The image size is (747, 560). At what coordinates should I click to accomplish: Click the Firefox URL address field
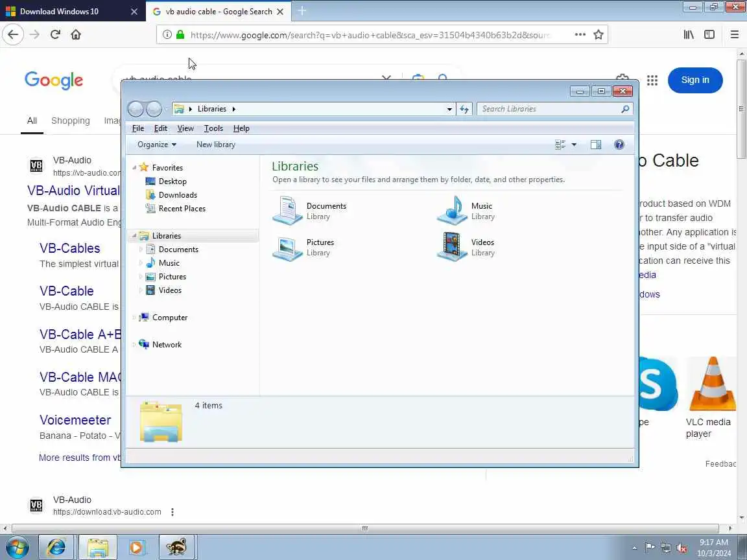372,34
